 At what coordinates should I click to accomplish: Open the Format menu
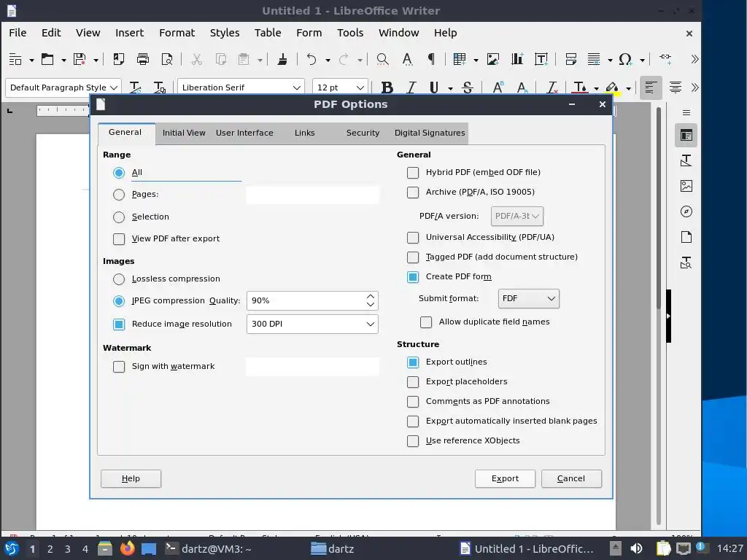click(177, 33)
